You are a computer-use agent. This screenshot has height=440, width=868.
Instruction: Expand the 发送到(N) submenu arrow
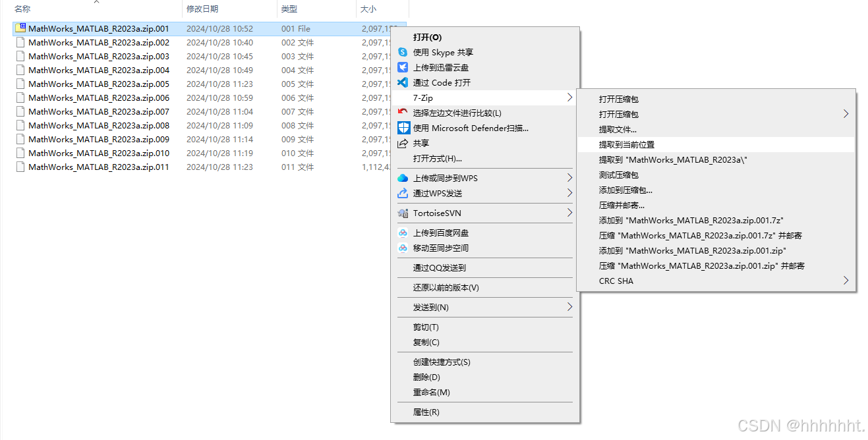pyautogui.click(x=569, y=307)
